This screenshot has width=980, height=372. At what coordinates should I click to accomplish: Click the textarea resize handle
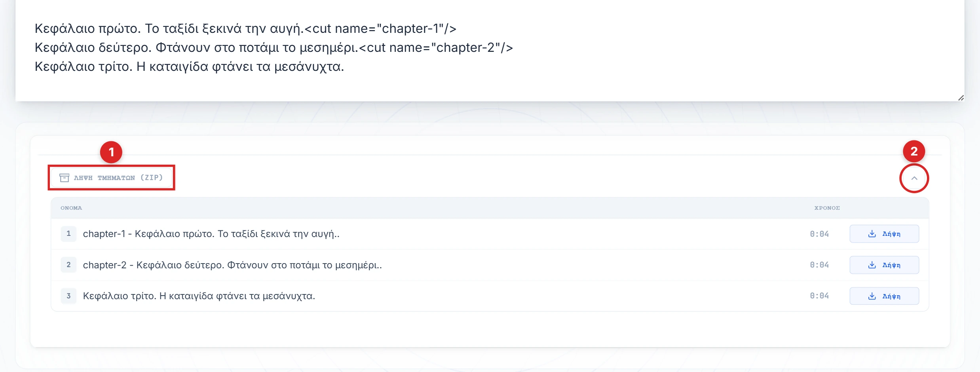coord(961,98)
